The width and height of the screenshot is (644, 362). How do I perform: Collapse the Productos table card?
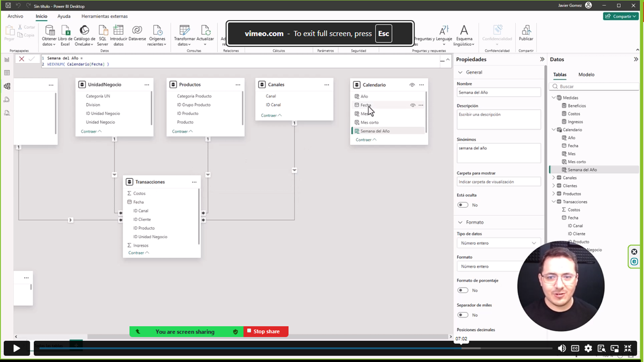click(183, 131)
